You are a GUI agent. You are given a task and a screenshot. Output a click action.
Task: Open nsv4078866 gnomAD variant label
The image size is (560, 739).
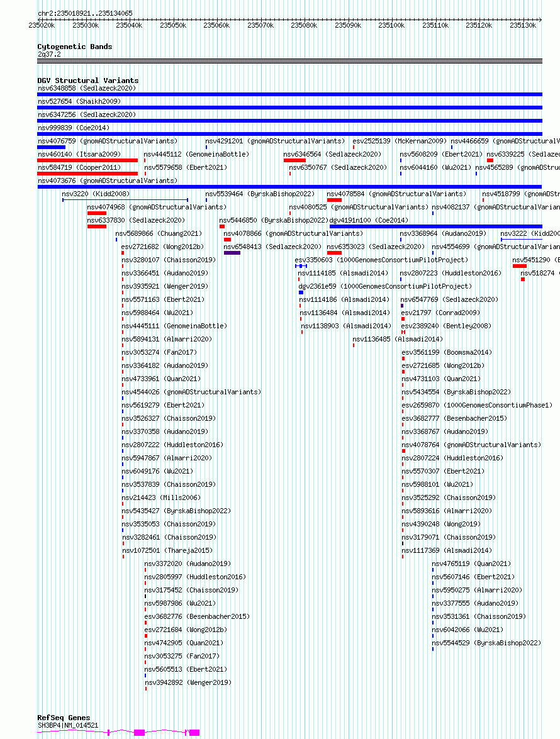pyautogui.click(x=293, y=233)
